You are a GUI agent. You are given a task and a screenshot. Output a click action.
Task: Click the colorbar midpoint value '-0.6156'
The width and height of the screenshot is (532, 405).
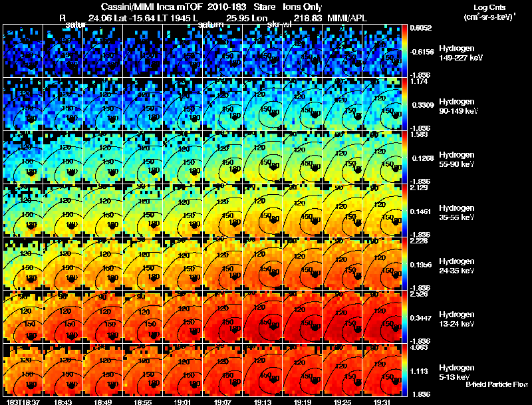422,52
